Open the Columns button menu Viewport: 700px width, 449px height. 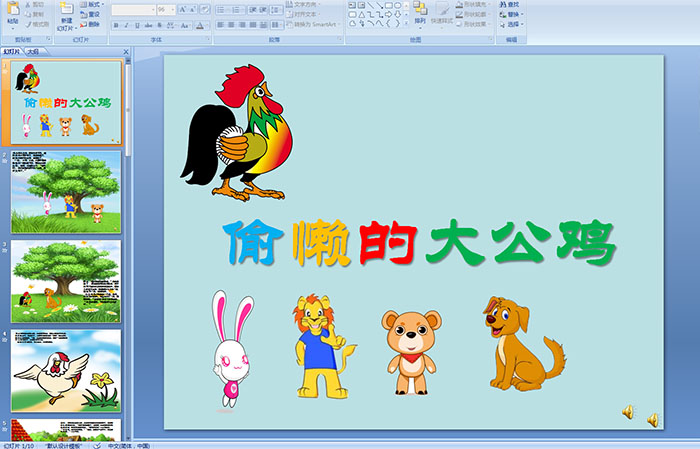click(276, 25)
